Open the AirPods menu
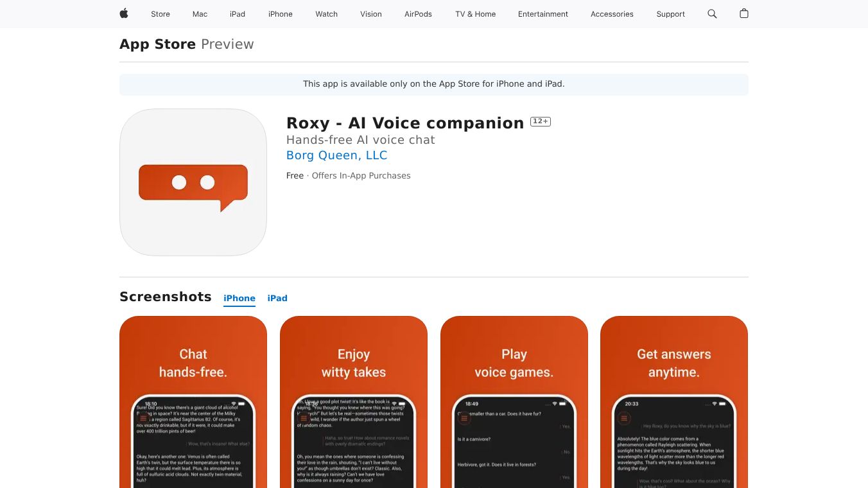The width and height of the screenshot is (868, 488). [418, 14]
